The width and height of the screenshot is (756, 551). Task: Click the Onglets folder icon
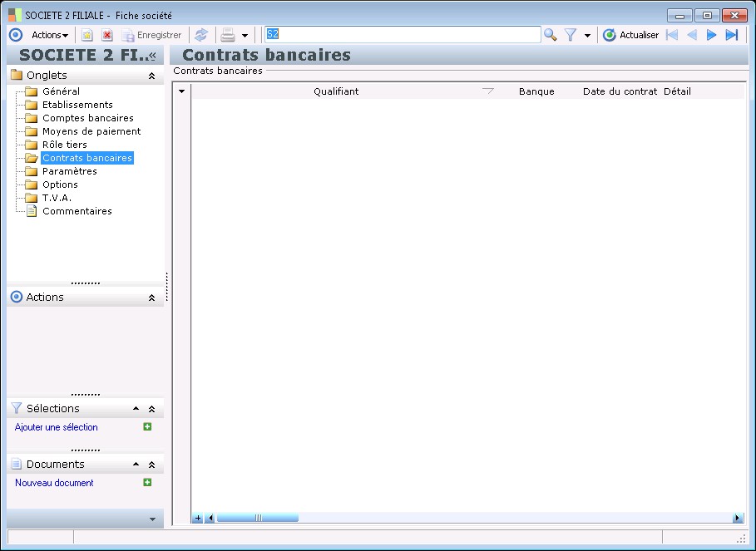point(17,75)
